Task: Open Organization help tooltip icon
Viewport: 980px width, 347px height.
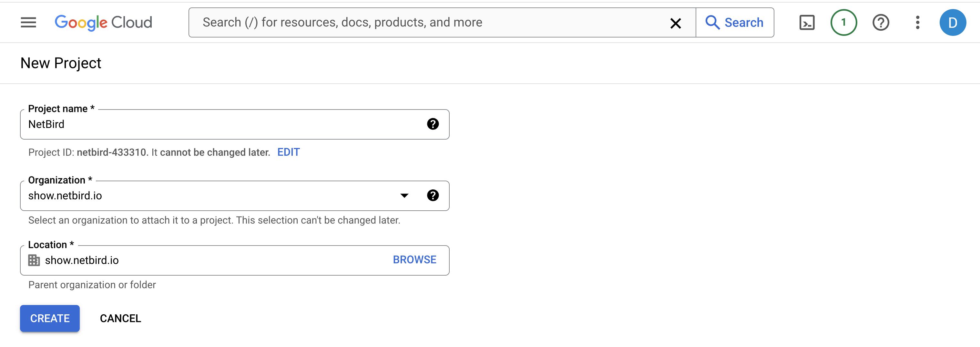Action: tap(433, 195)
